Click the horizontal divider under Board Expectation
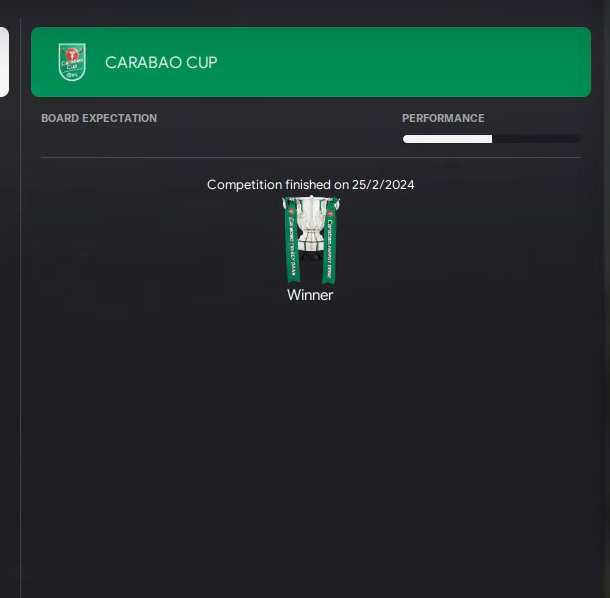The image size is (610, 598). 311,158
